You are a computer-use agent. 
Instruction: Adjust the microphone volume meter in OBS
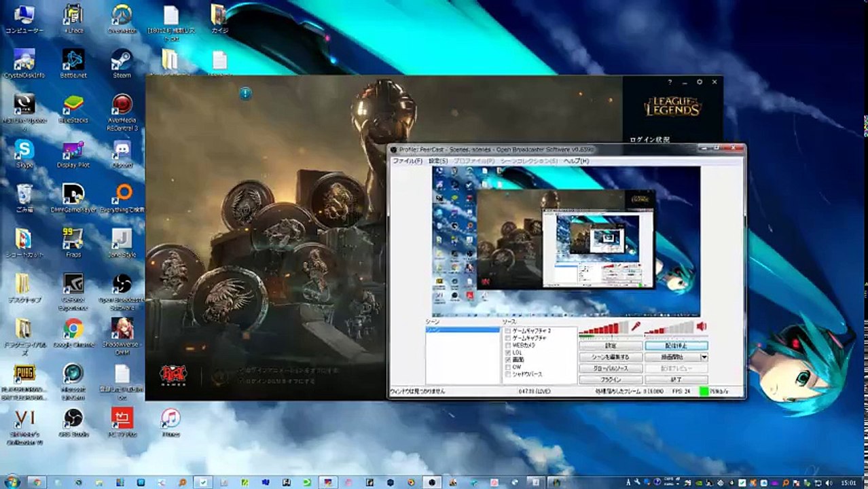(x=604, y=328)
